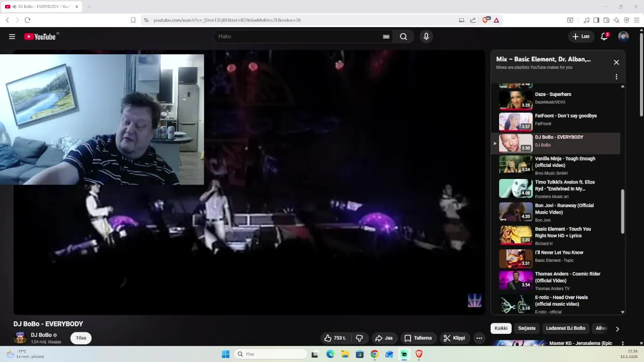Open File Explorer from the taskbar
The image size is (644, 362).
pos(345,354)
